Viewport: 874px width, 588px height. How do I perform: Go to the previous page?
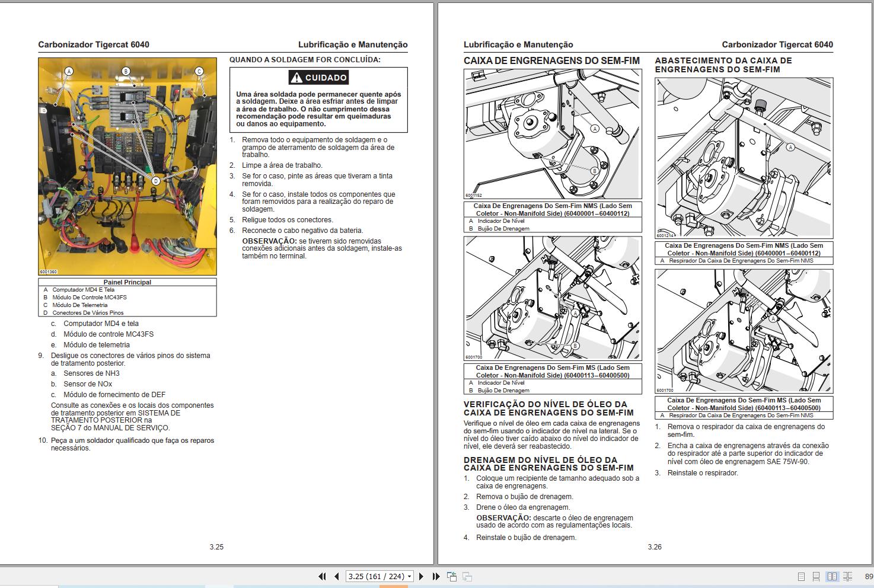[337, 576]
